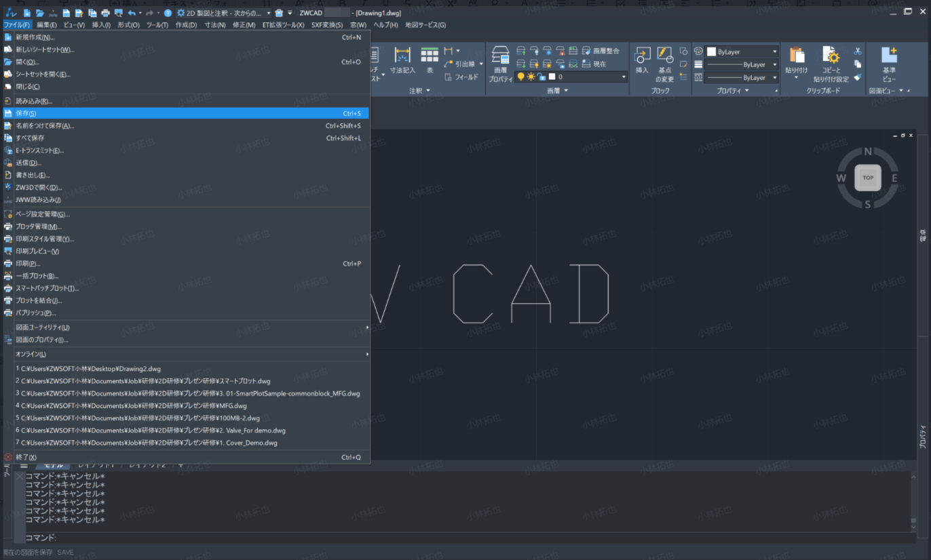The height and width of the screenshot is (560, 931).
Task: Choose 書き出し(E) menu entry
Action: coord(187,175)
